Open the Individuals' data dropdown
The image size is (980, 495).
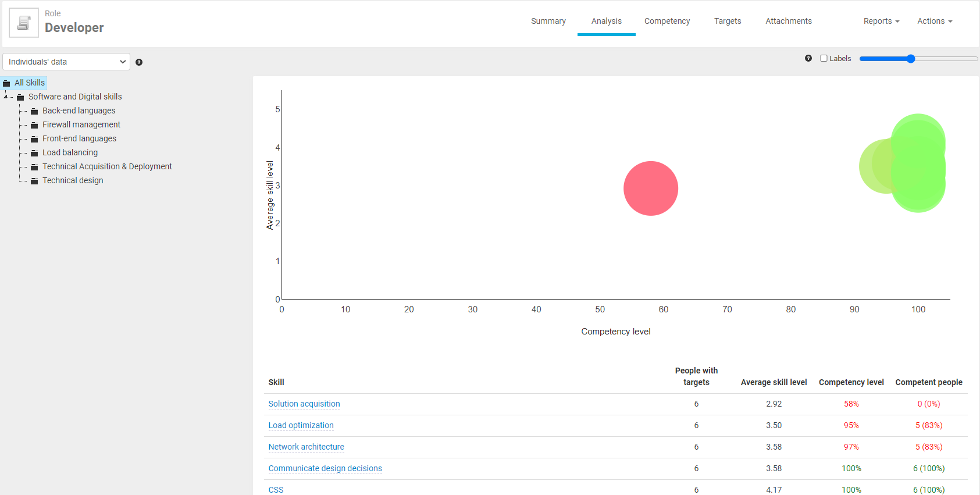pos(66,62)
